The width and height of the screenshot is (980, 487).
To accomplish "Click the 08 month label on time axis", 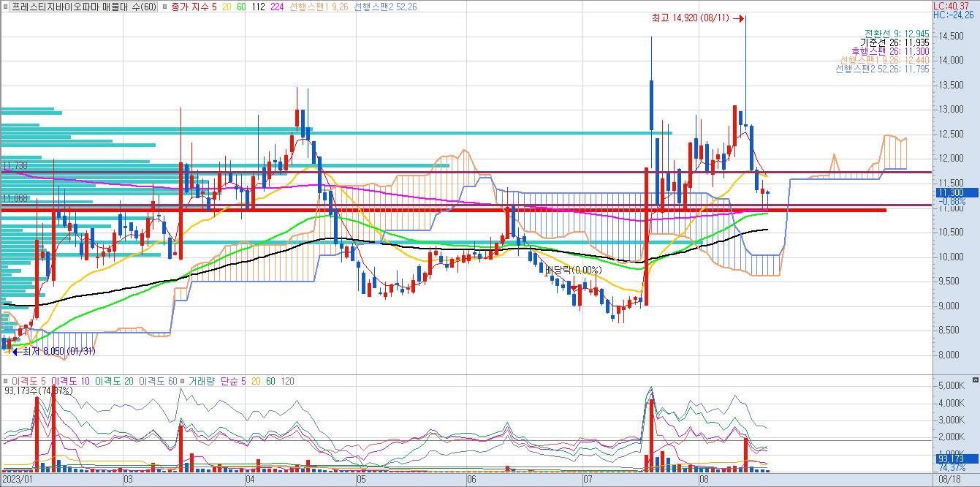I will click(704, 480).
